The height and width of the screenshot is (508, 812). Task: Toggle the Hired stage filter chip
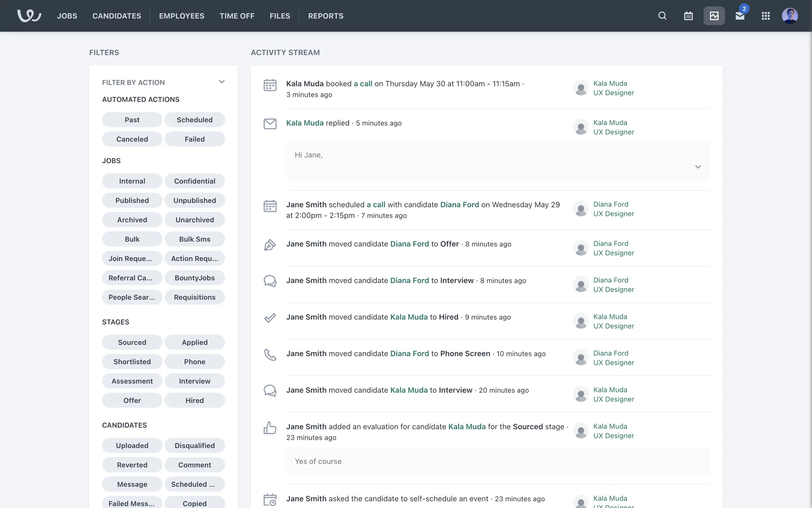pos(195,400)
